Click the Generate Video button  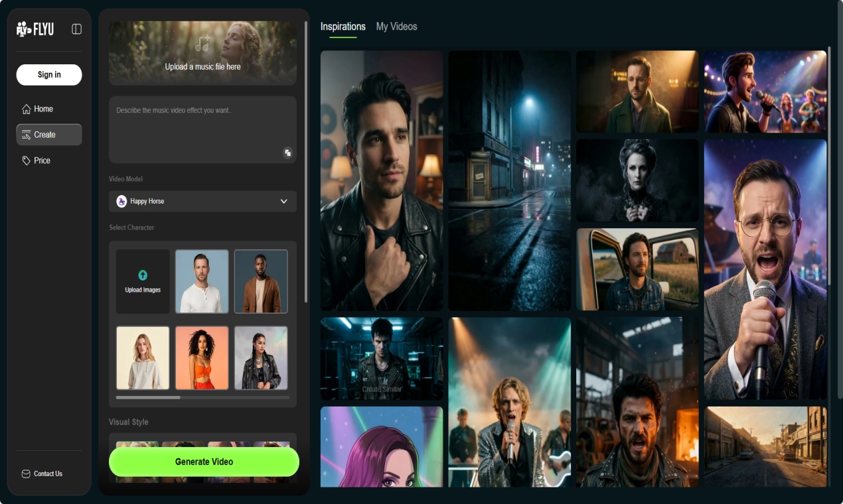(x=204, y=462)
